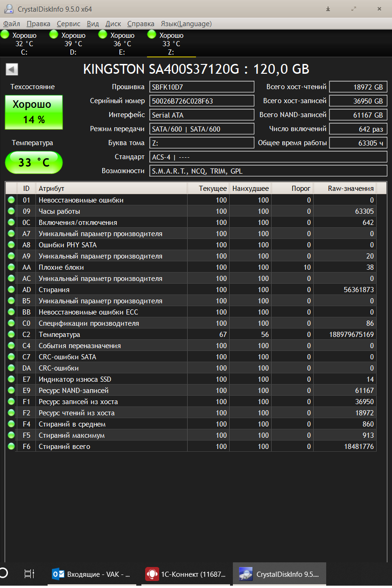This screenshot has height=588, width=392.
Task: Click Task View button on taskbar
Action: pos(29,574)
